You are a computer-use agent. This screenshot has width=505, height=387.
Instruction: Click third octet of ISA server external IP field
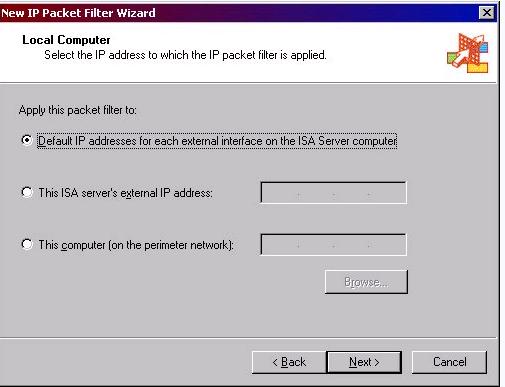(351, 193)
